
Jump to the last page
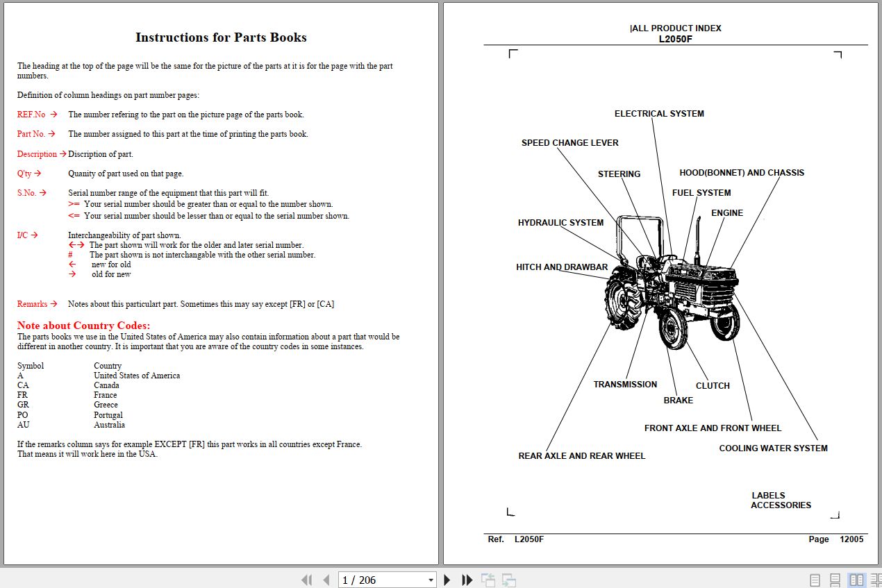pos(467,580)
